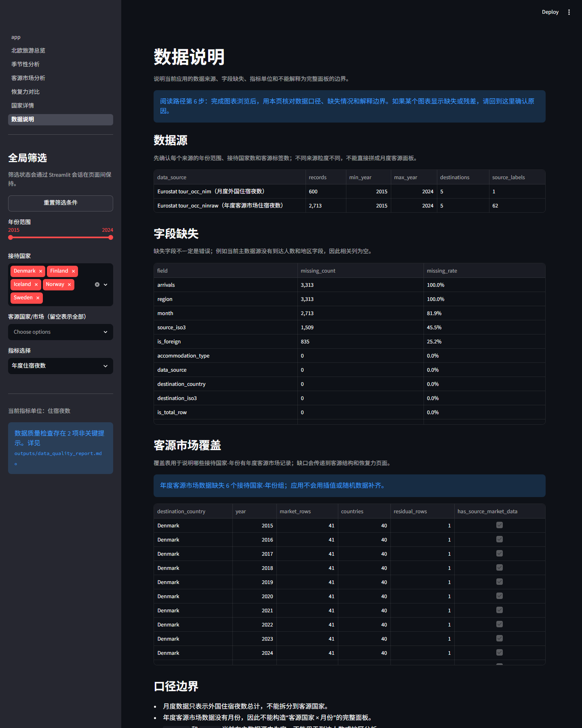Open the 北欧旅游总览 page
The width and height of the screenshot is (582, 728).
(61, 51)
